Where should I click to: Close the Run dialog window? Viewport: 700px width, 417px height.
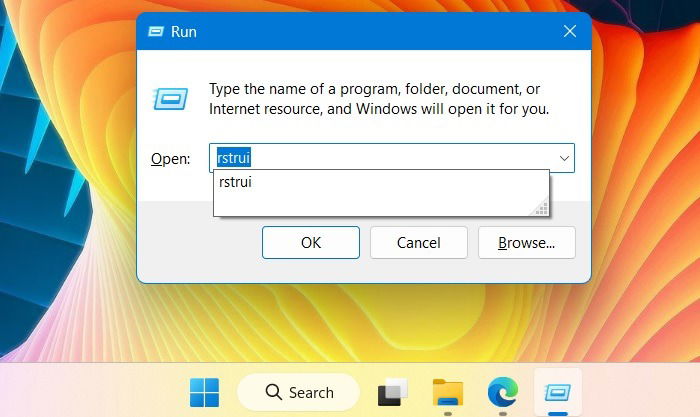coord(570,31)
